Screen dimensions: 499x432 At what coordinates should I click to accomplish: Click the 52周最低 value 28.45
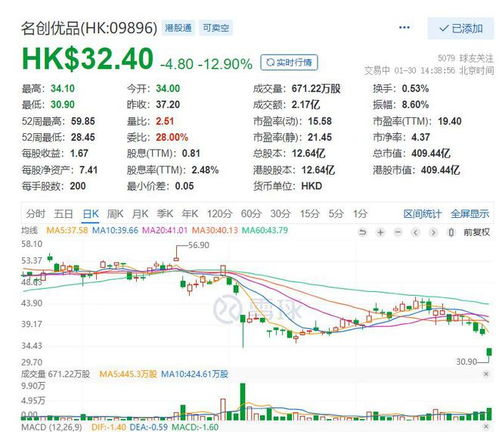click(83, 137)
